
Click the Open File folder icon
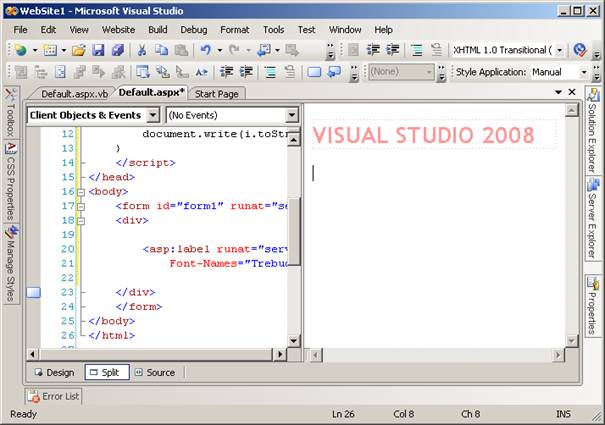pyautogui.click(x=78, y=50)
